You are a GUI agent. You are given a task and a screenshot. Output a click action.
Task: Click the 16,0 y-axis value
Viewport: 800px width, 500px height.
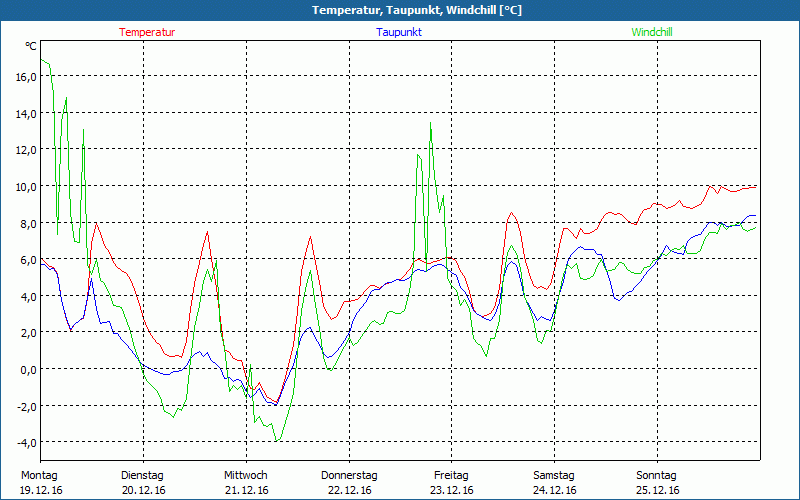tap(26, 77)
